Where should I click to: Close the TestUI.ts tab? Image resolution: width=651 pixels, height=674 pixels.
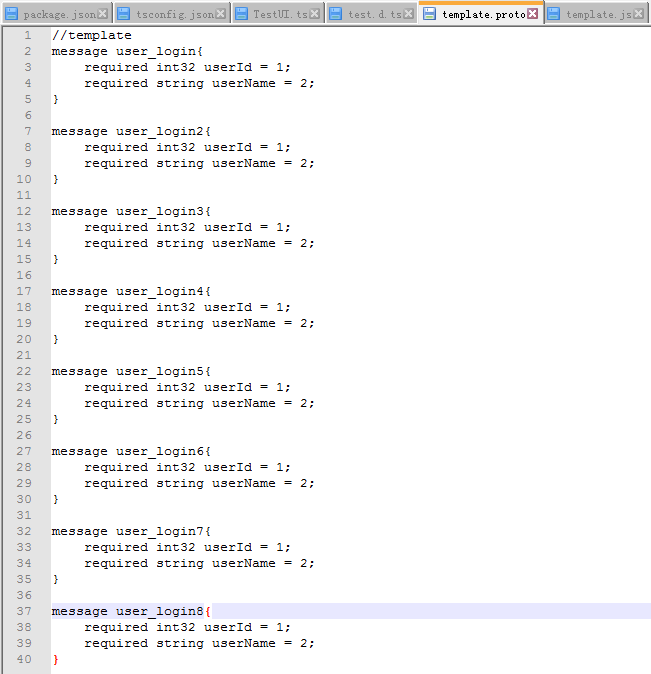(314, 14)
